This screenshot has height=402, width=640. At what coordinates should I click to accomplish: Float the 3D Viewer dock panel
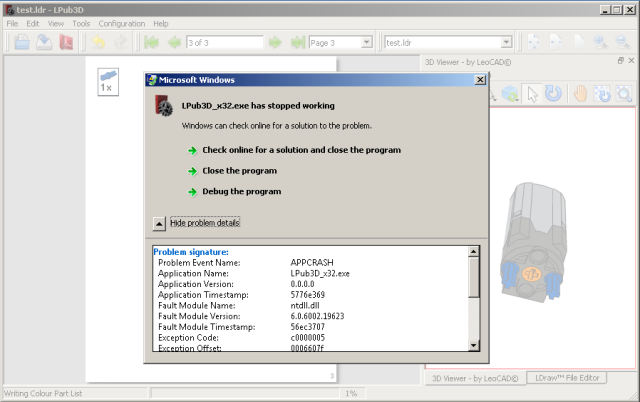(x=621, y=60)
